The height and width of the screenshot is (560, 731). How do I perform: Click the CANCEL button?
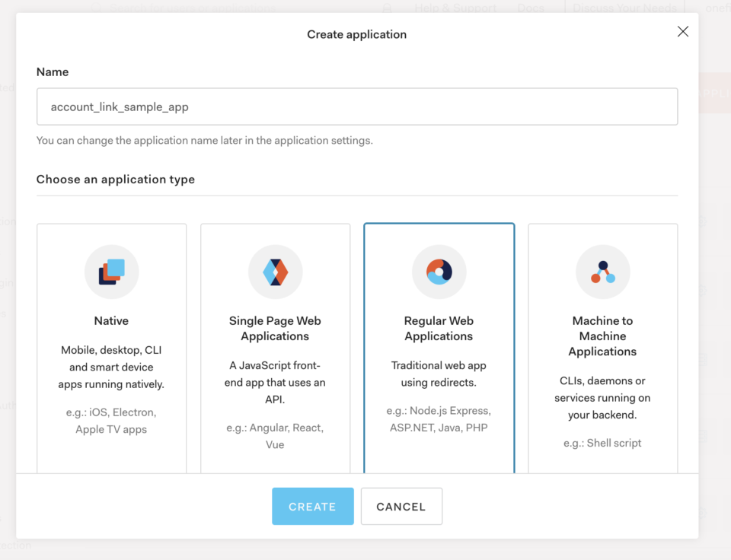coord(401,507)
